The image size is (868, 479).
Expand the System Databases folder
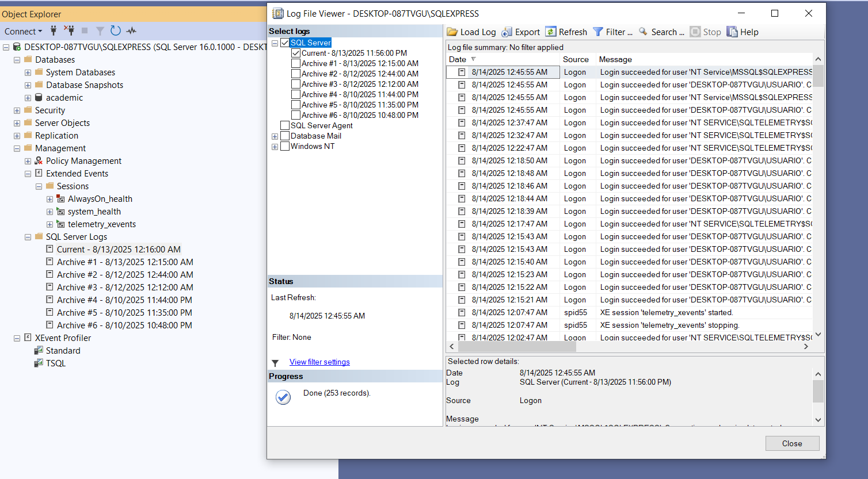[28, 72]
